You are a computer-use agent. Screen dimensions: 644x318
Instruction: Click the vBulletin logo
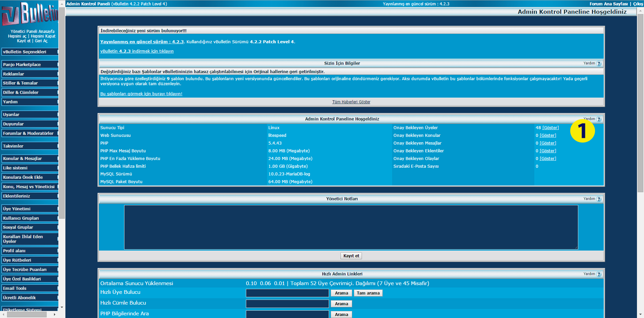pyautogui.click(x=30, y=14)
